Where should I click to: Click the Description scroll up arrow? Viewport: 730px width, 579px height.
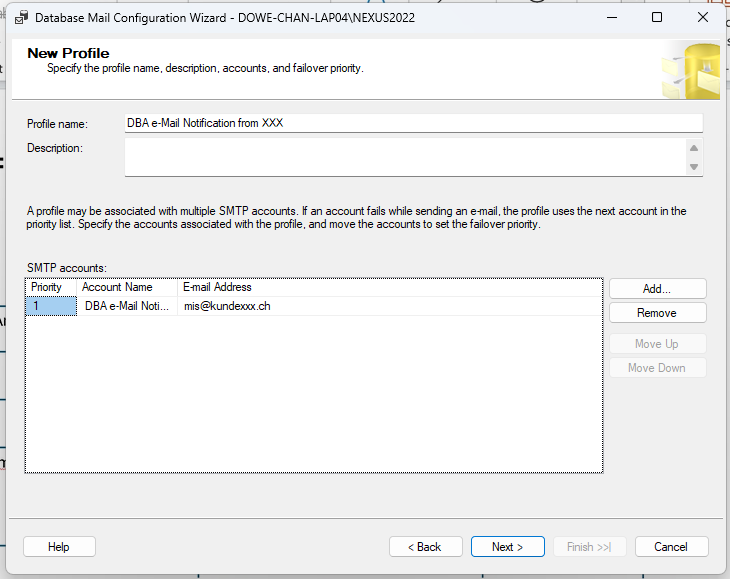click(x=694, y=148)
